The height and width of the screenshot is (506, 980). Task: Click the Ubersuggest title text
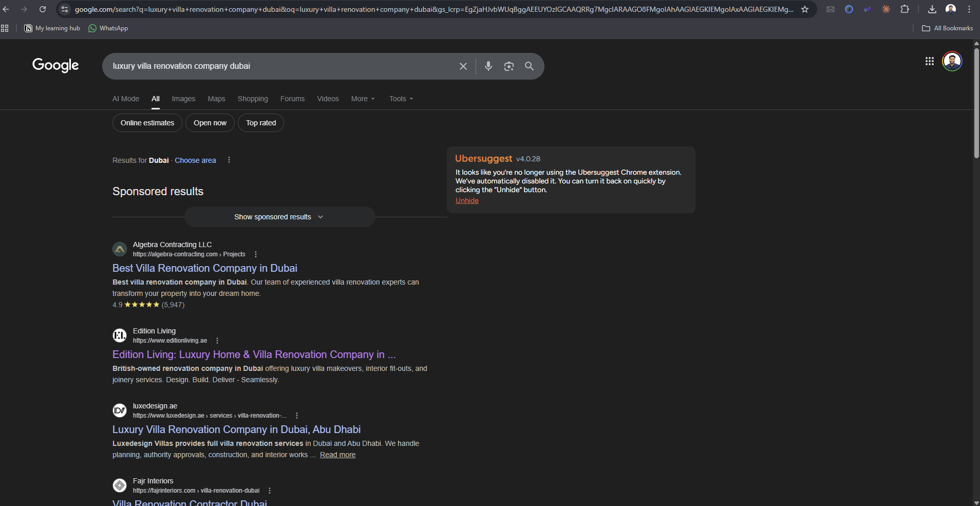[x=483, y=159]
